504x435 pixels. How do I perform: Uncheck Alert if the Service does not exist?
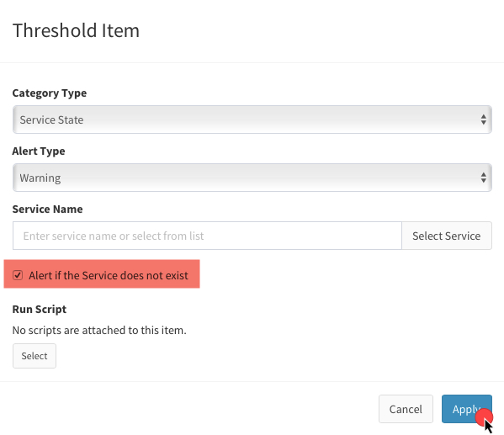pyautogui.click(x=18, y=275)
